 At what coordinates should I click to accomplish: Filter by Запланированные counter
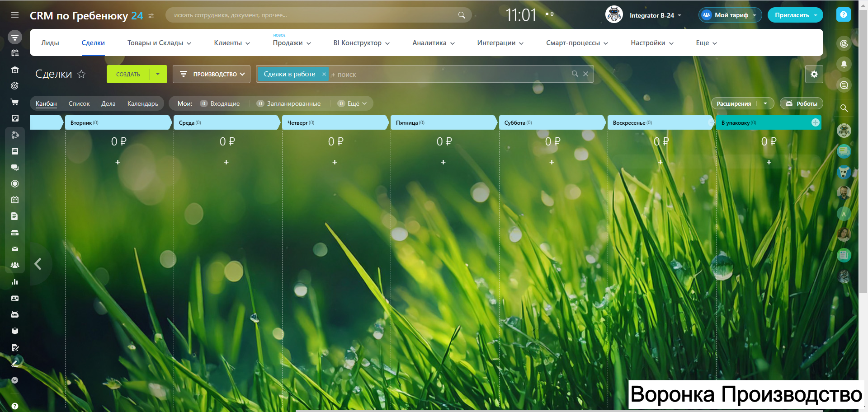point(288,103)
